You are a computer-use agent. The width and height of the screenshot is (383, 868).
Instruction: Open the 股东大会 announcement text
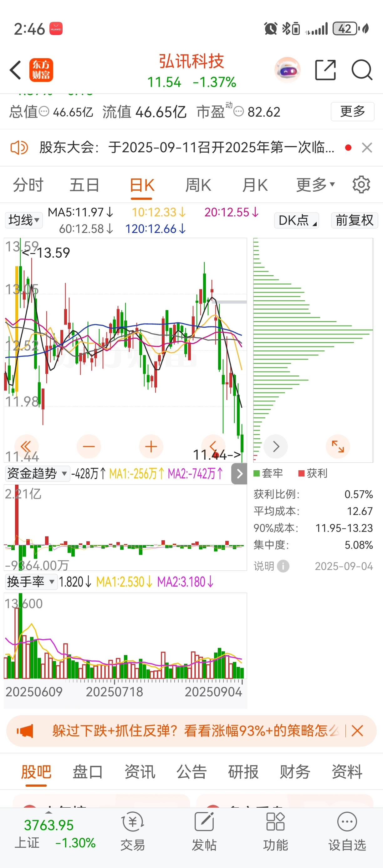click(x=187, y=148)
